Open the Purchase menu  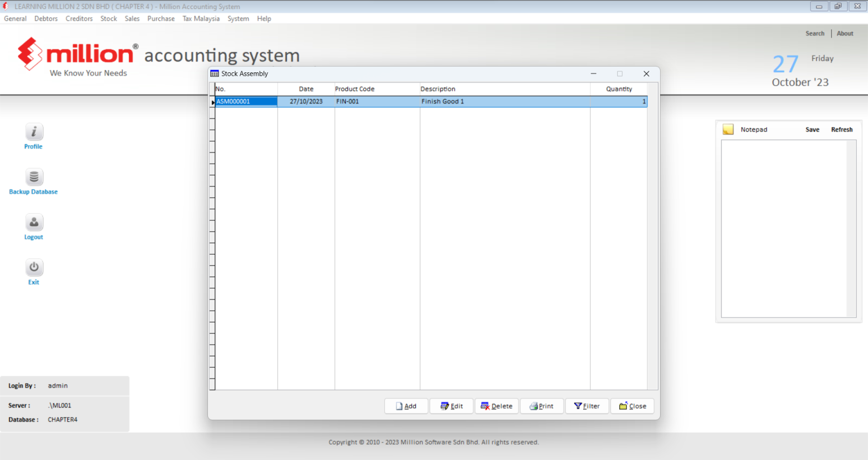click(161, 19)
